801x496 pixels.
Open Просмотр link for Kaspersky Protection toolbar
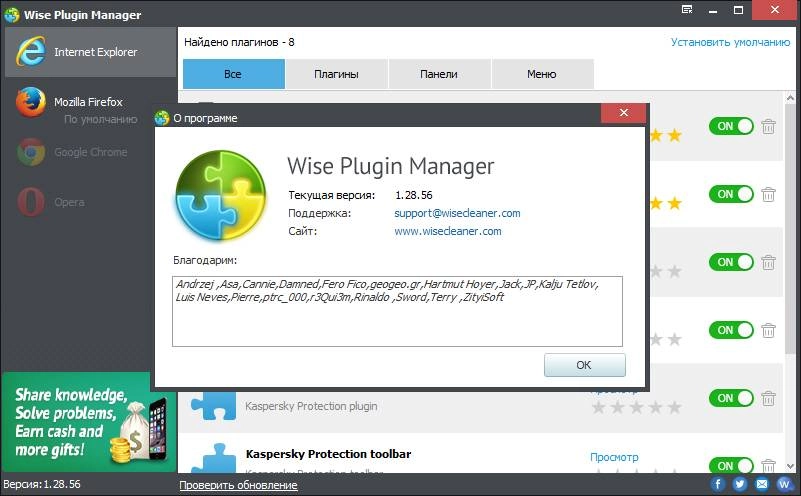tap(614, 457)
